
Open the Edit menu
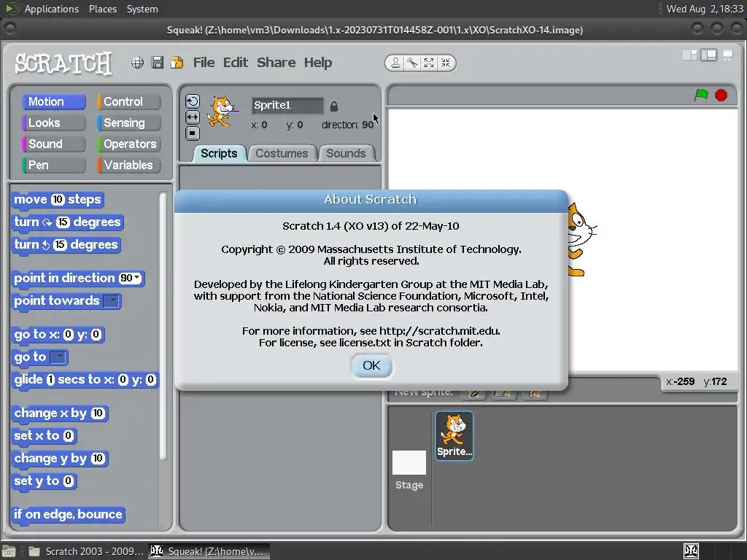coord(236,63)
